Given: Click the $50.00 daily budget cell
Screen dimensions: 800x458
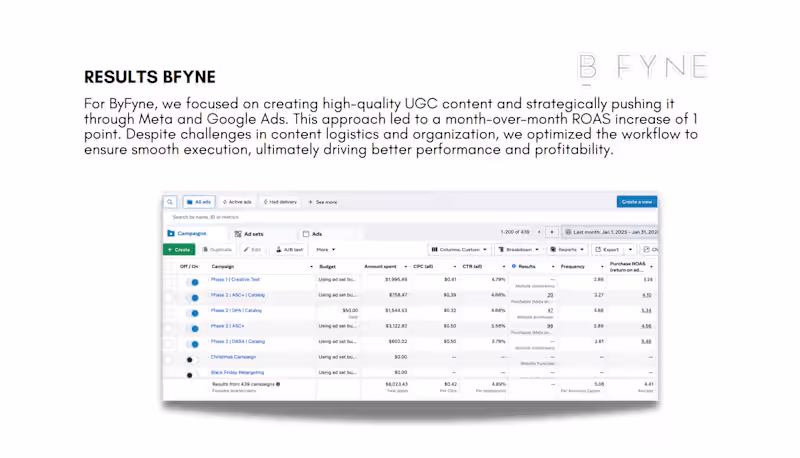Looking at the screenshot, I should 350,310.
